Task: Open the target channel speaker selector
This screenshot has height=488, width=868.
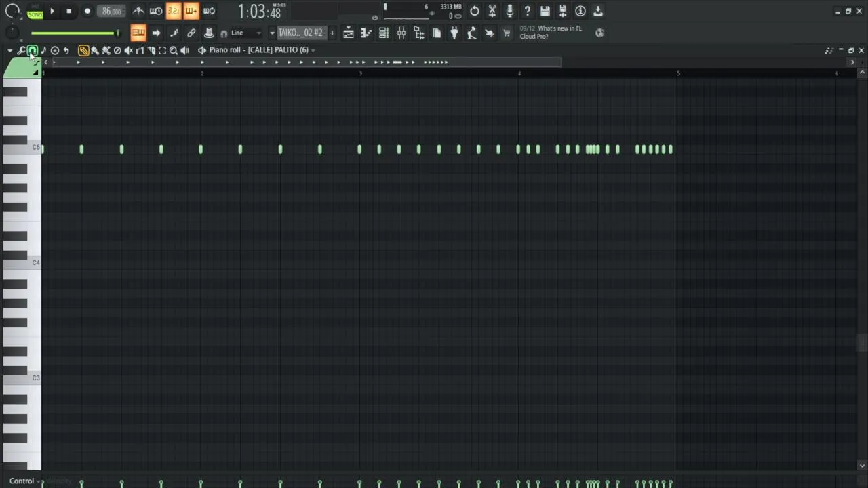Action: pyautogui.click(x=201, y=50)
